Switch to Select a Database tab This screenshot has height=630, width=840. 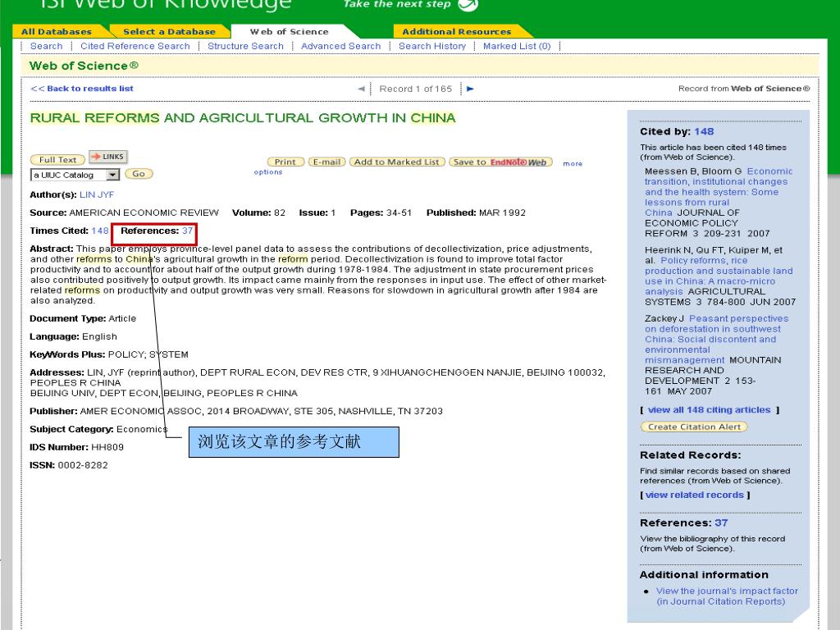tap(169, 32)
